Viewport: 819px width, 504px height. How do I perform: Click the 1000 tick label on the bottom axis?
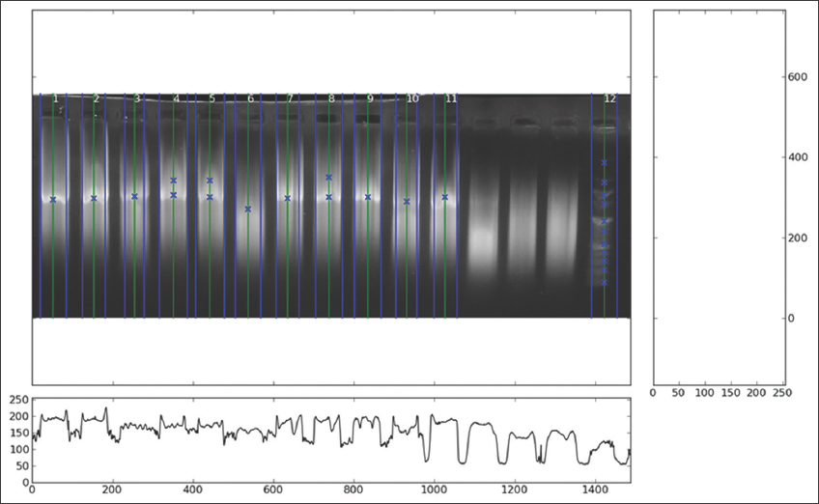[434, 490]
